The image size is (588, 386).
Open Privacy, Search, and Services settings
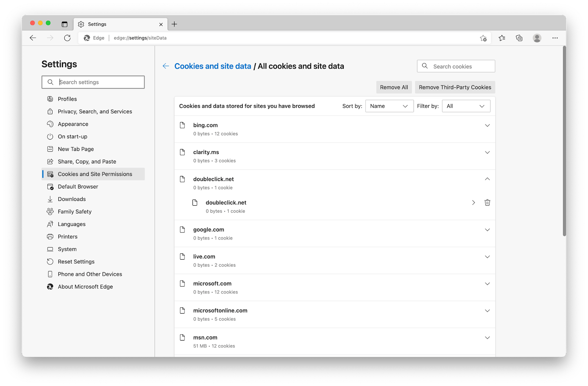(x=93, y=111)
